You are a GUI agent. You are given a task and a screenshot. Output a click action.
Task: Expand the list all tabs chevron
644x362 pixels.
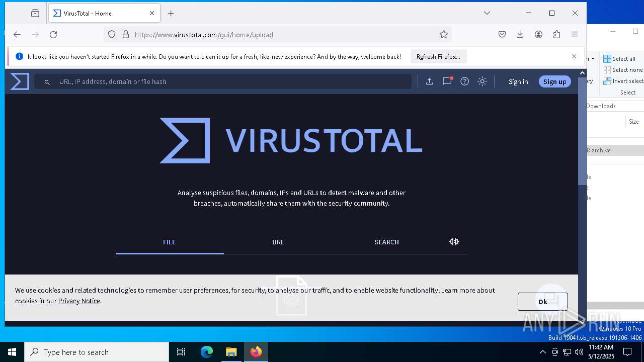(x=487, y=13)
